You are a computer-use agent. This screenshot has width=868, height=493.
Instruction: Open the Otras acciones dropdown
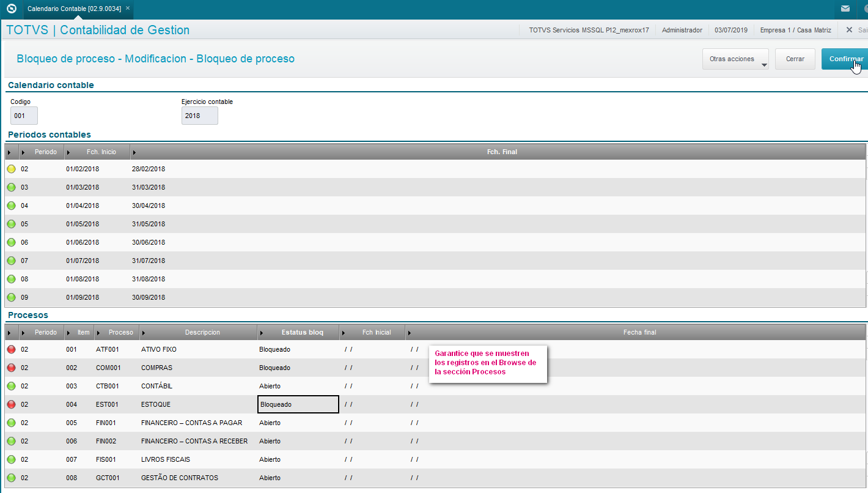[735, 59]
